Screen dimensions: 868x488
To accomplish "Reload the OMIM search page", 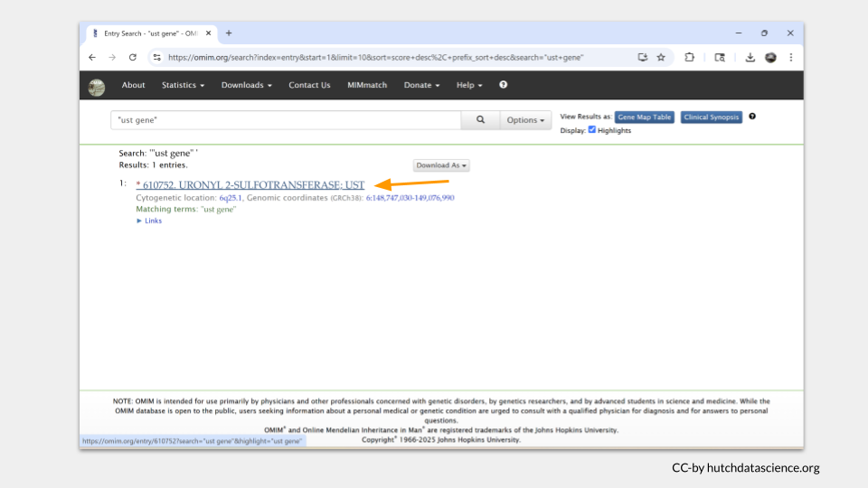I will click(133, 58).
